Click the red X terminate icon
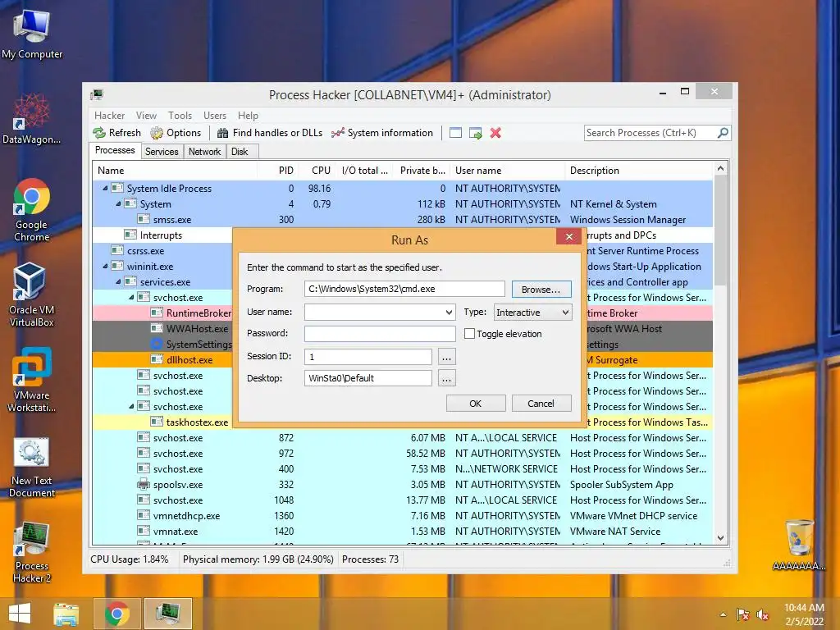This screenshot has height=630, width=840. 495,133
